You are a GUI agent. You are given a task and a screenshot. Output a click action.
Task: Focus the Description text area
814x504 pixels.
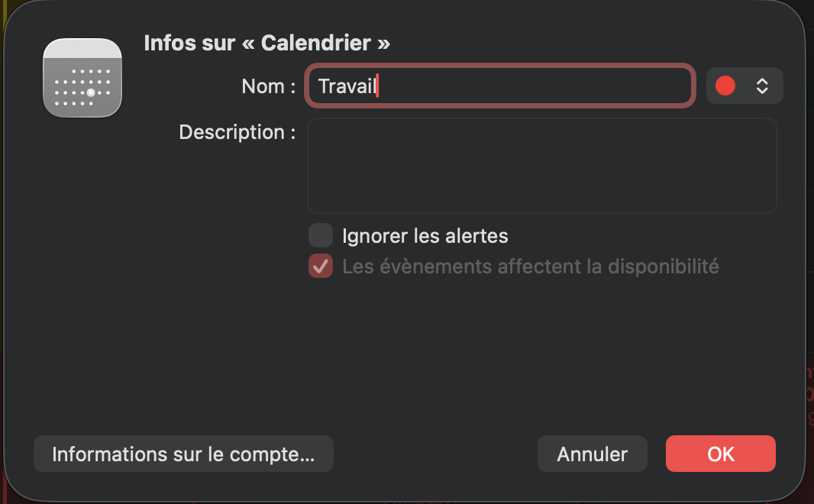click(541, 165)
